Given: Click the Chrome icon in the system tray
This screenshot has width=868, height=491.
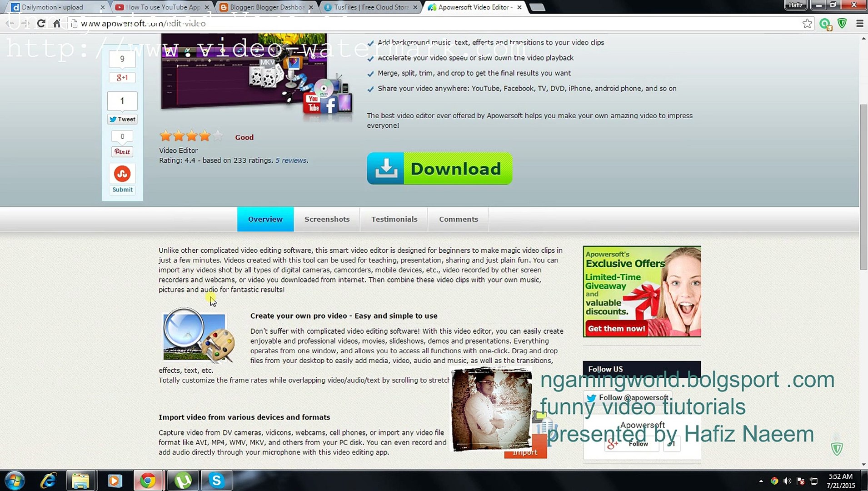Looking at the screenshot, I should coord(774,481).
